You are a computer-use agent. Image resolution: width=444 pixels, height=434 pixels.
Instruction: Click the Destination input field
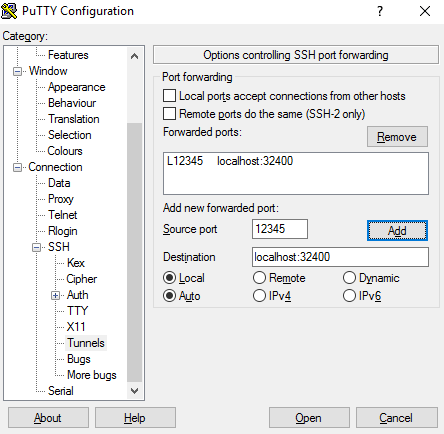click(340, 257)
